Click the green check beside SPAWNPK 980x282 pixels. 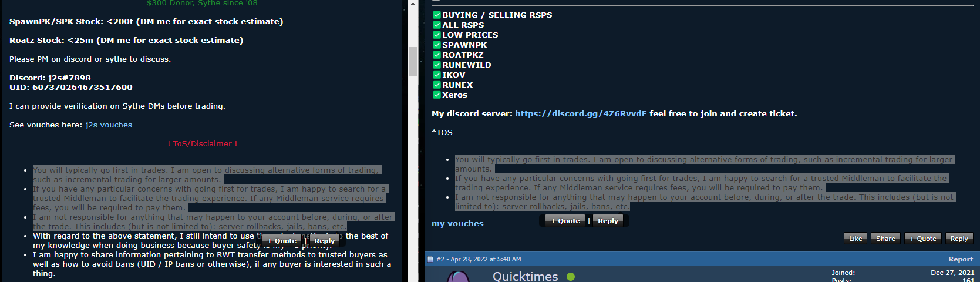click(437, 45)
